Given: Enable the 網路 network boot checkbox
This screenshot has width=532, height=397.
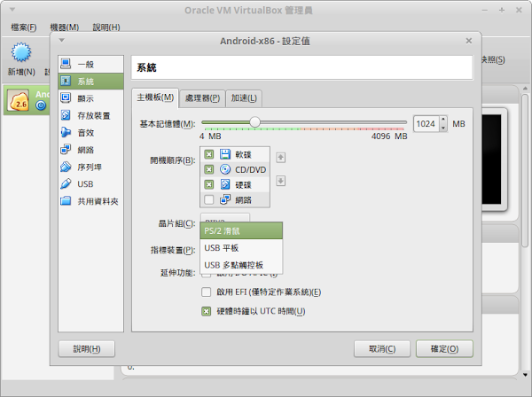Looking at the screenshot, I should (x=209, y=199).
